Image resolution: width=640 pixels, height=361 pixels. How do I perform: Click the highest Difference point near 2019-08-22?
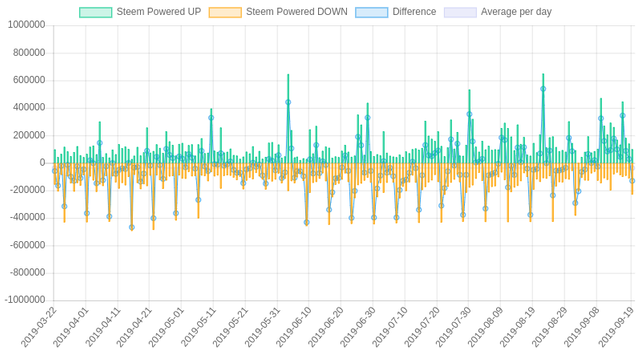(543, 89)
